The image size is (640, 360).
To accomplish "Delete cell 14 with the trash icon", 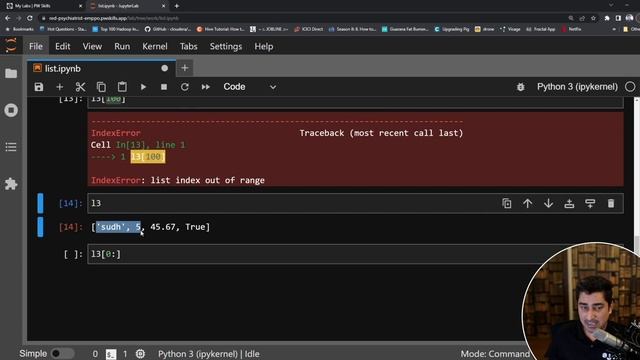I will click(x=611, y=203).
